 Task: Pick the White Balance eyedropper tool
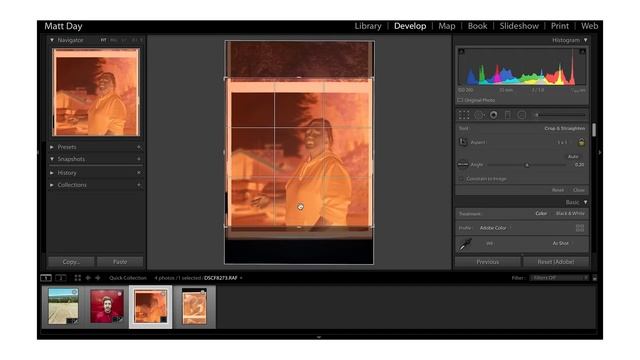point(465,244)
